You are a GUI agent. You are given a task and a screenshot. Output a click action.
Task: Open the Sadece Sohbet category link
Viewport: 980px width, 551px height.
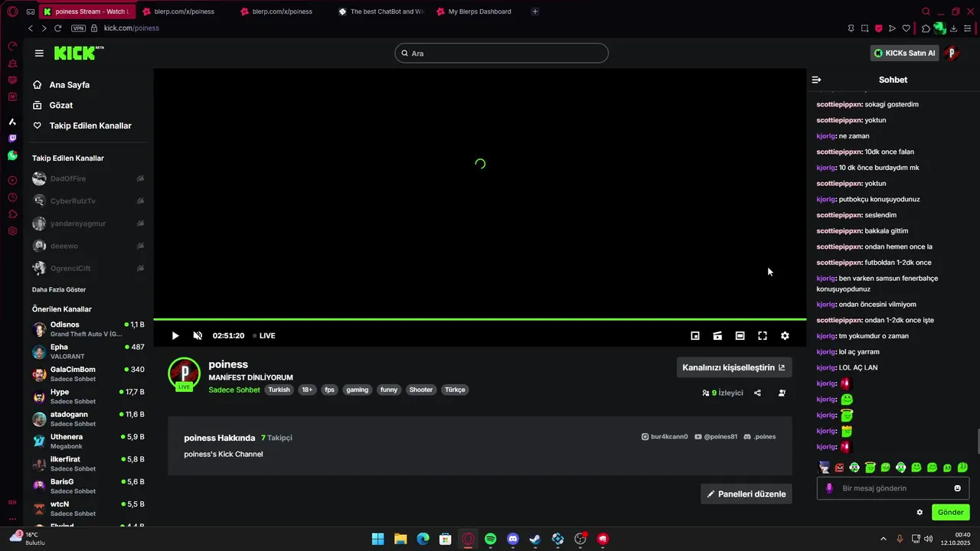(234, 390)
